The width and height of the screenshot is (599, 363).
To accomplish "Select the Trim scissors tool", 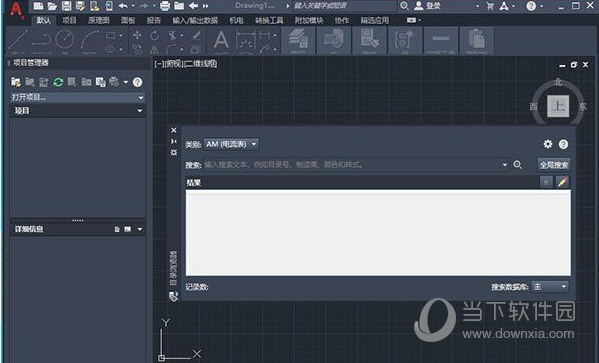I will coord(173,36).
